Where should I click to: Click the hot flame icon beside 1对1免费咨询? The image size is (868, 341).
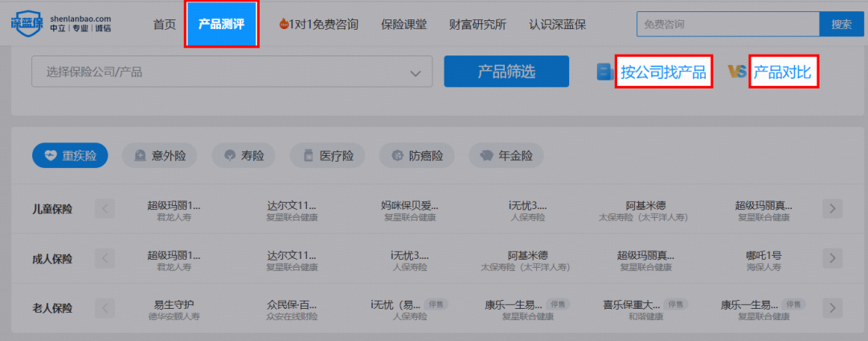point(284,24)
